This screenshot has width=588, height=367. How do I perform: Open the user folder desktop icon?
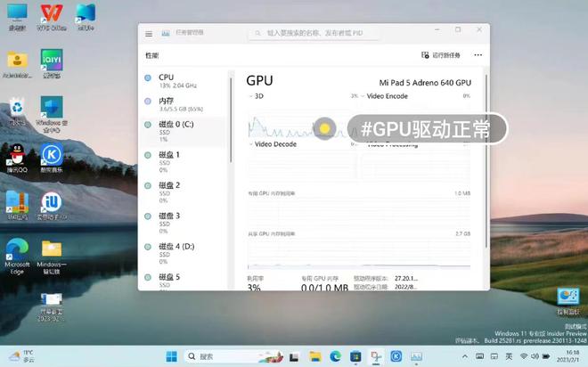pyautogui.click(x=17, y=64)
